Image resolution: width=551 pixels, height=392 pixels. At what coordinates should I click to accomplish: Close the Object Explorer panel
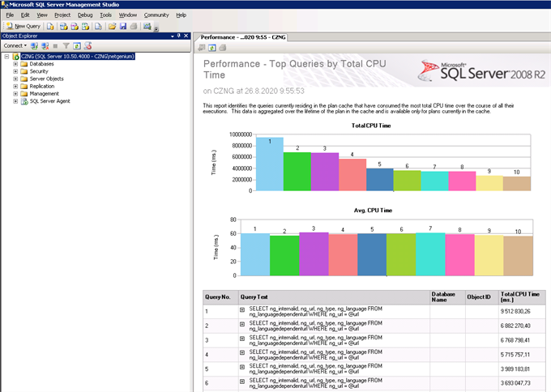[x=186, y=36]
